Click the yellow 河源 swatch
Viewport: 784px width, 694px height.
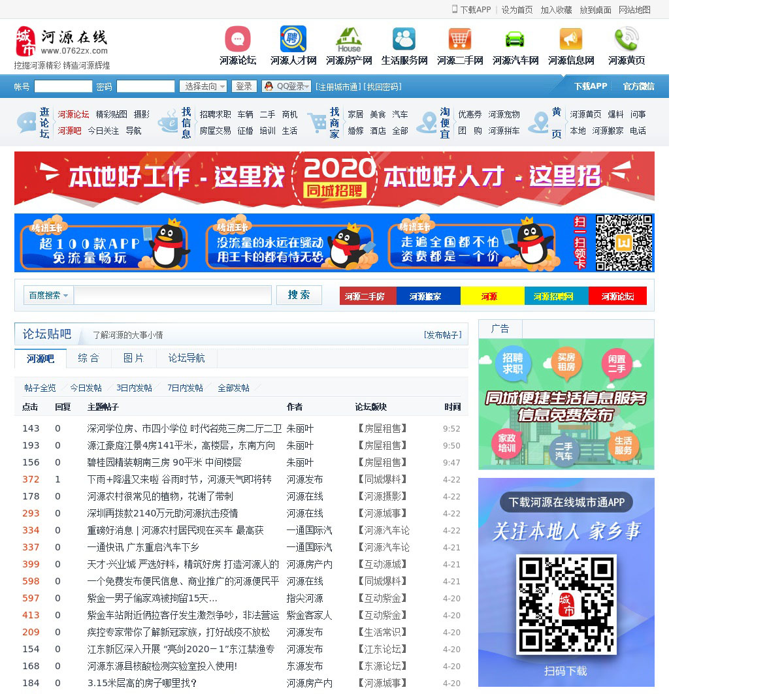[492, 296]
